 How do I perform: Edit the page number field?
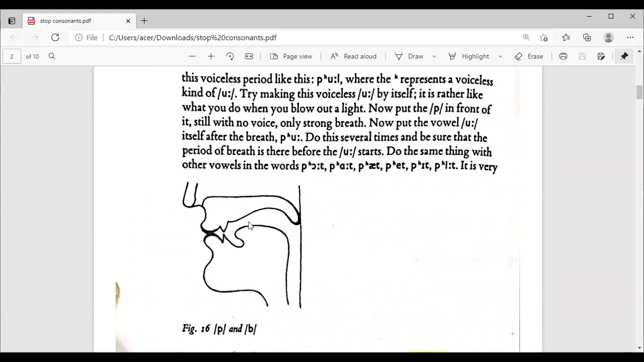pyautogui.click(x=12, y=56)
